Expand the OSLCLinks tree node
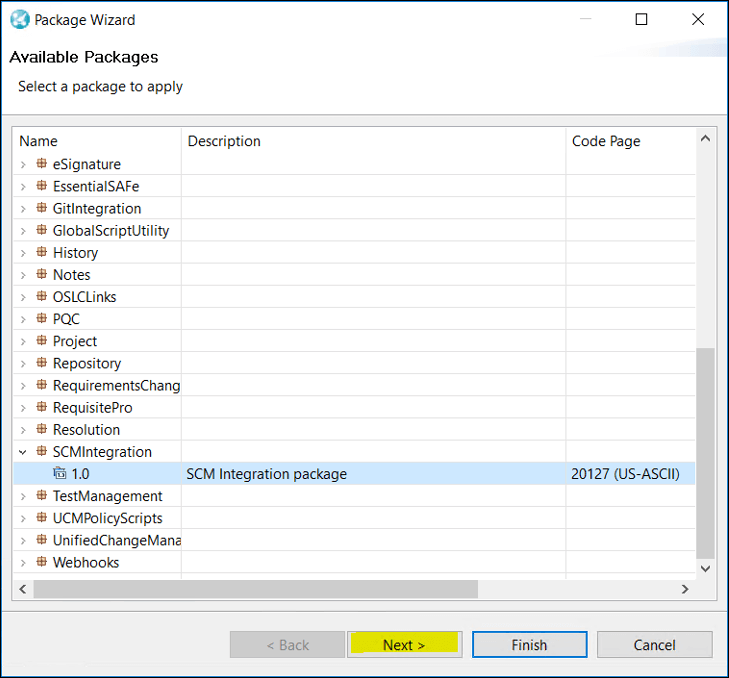The width and height of the screenshot is (729, 678). pyautogui.click(x=23, y=297)
